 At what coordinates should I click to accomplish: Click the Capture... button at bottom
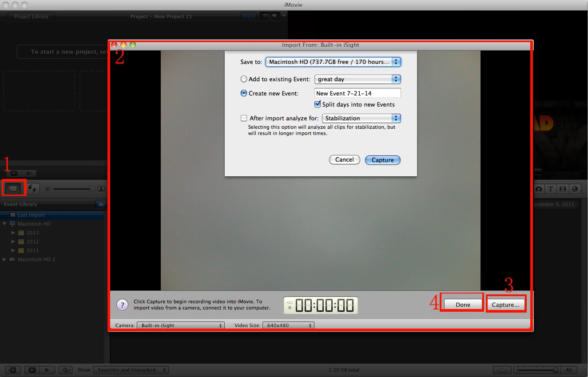coord(506,305)
